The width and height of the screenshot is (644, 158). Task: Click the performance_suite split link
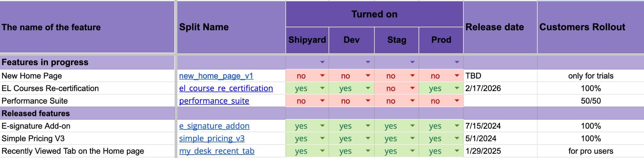(214, 101)
